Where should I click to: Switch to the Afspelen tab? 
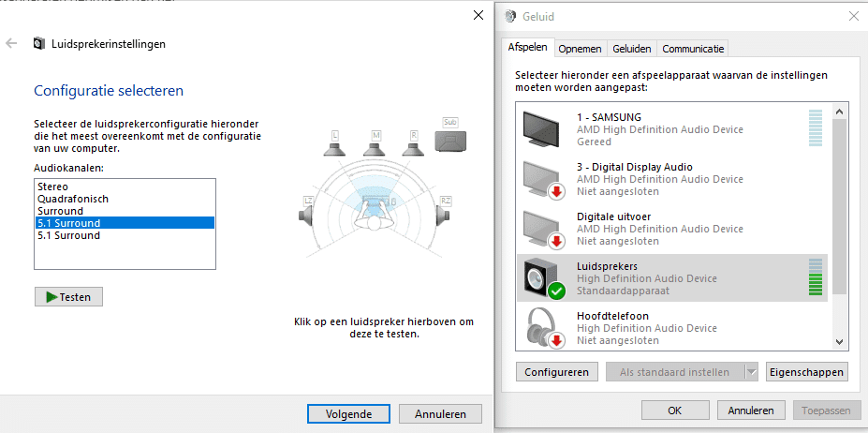click(x=527, y=48)
